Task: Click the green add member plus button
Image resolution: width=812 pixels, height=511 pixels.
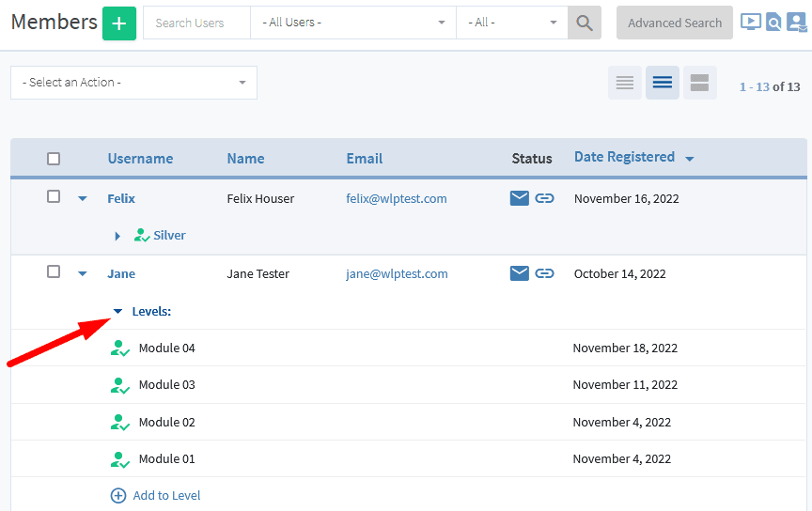Action: [119, 23]
